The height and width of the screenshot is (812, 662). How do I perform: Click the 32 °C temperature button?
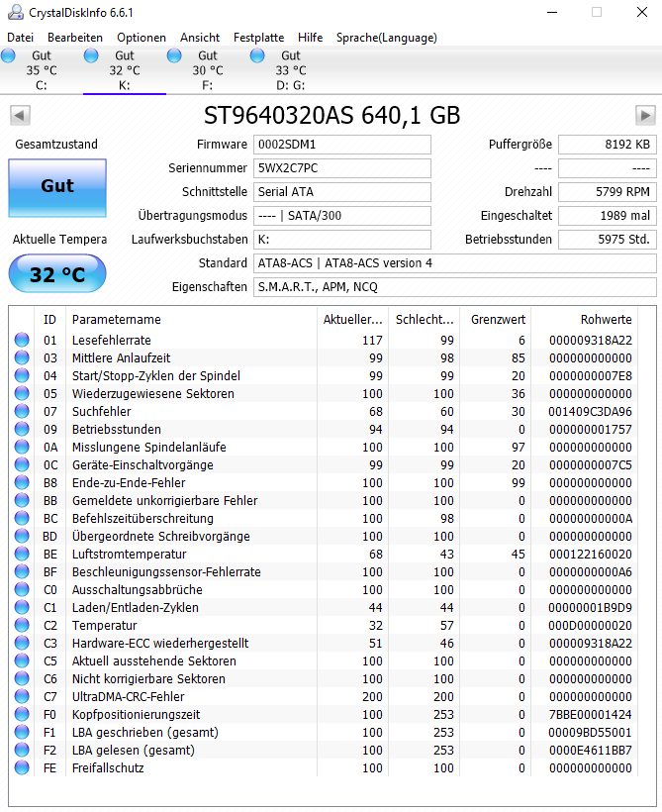(x=57, y=273)
